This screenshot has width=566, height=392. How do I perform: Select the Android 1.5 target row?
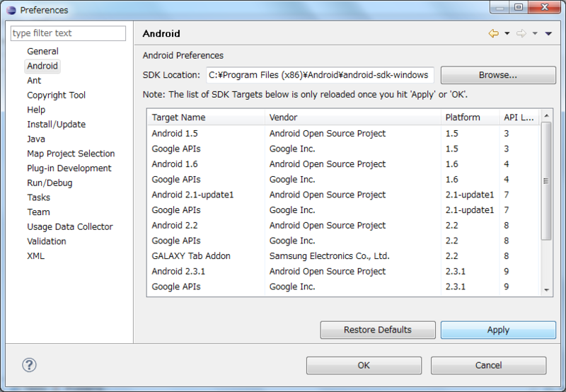pyautogui.click(x=343, y=134)
